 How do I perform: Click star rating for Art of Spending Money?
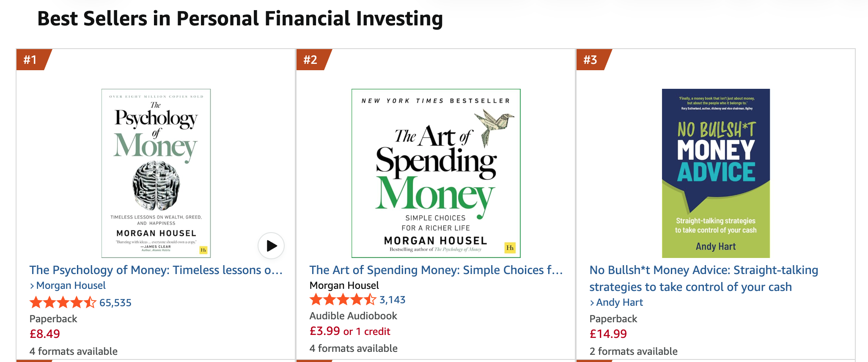coord(343,300)
